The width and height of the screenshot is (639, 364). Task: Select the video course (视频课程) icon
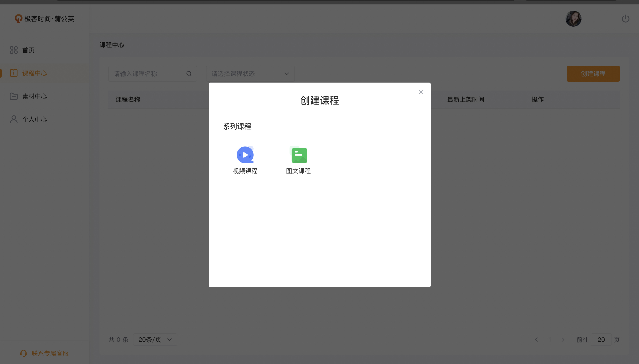(245, 155)
